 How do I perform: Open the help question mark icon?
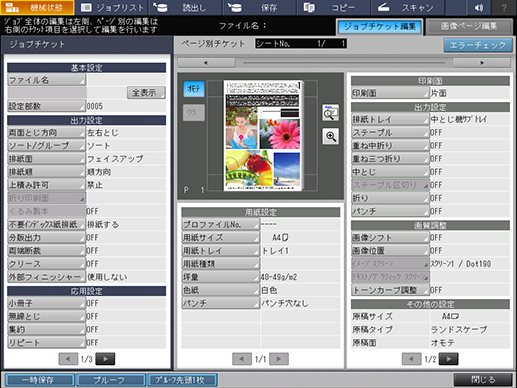click(x=504, y=7)
